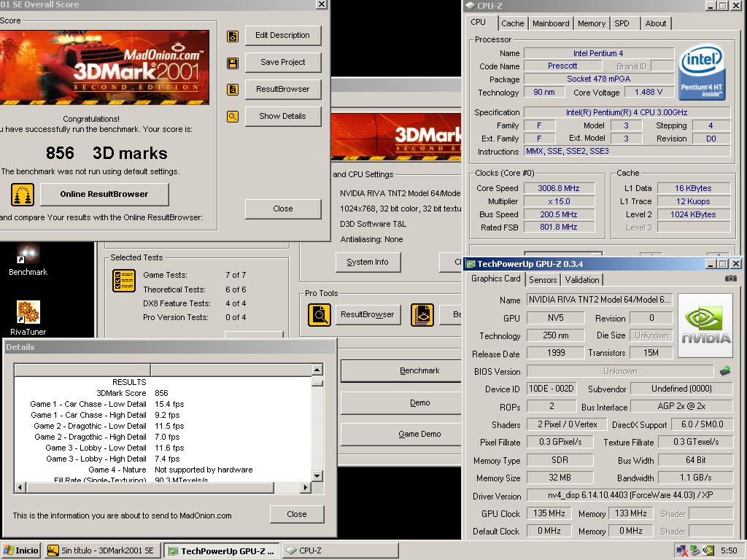
Task: Click the NVIDIA logo in GPU-Z
Action: click(705, 325)
